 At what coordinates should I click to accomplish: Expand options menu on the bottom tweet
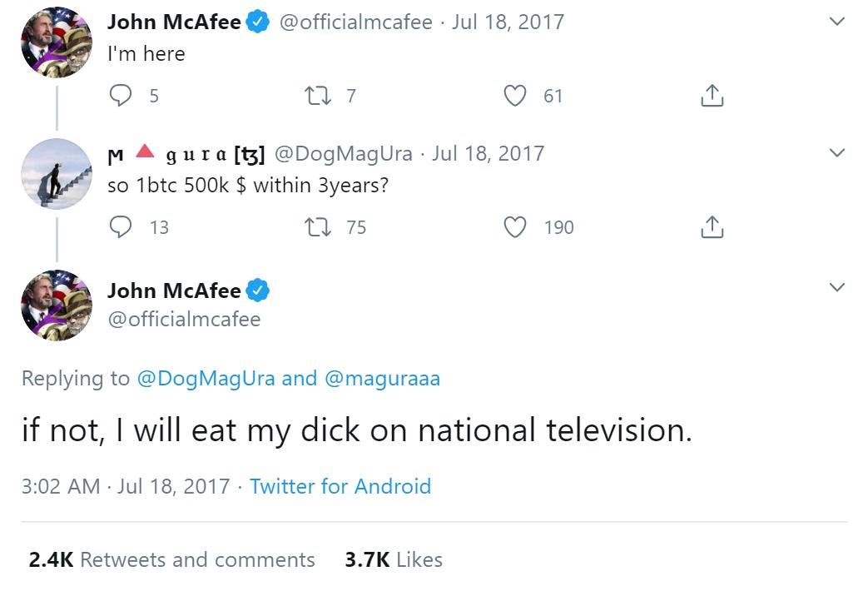[x=836, y=287]
